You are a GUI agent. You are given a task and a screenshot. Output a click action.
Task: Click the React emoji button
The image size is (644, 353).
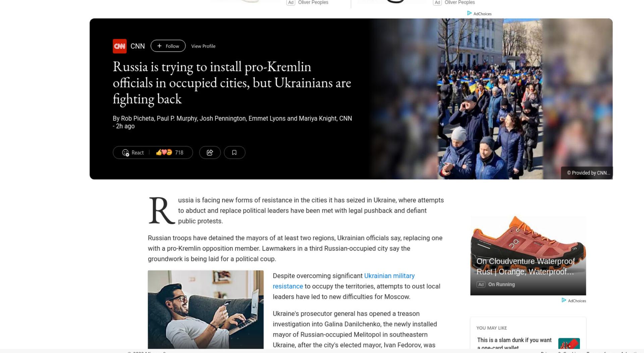coord(133,152)
